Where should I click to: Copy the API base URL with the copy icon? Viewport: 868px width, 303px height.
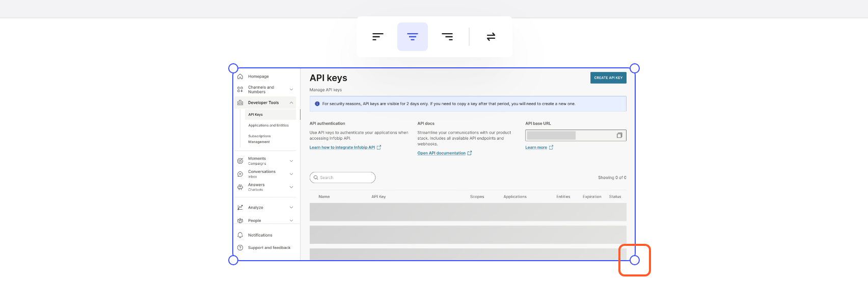(x=619, y=135)
